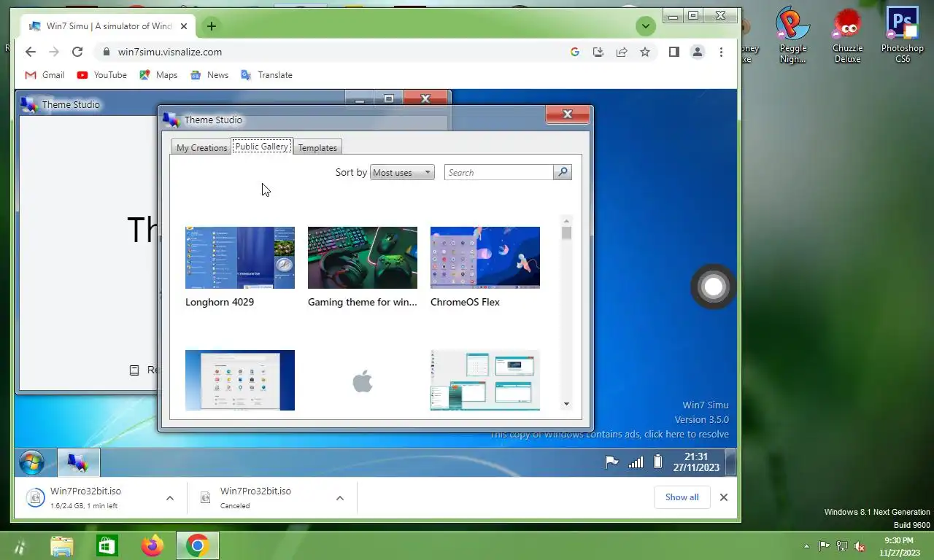
Task: Open Firefox from the taskbar
Action: pos(153,546)
